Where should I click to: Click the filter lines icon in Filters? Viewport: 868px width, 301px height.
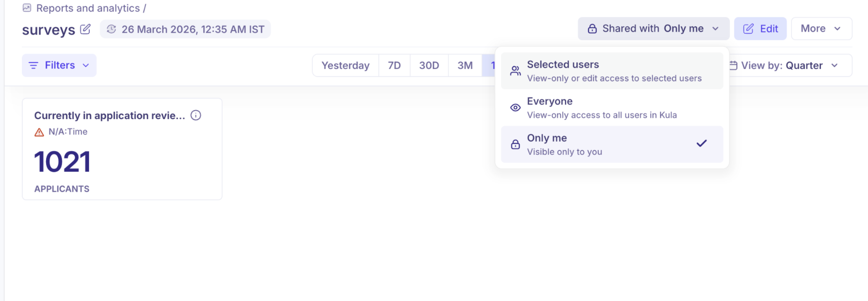[x=33, y=66]
